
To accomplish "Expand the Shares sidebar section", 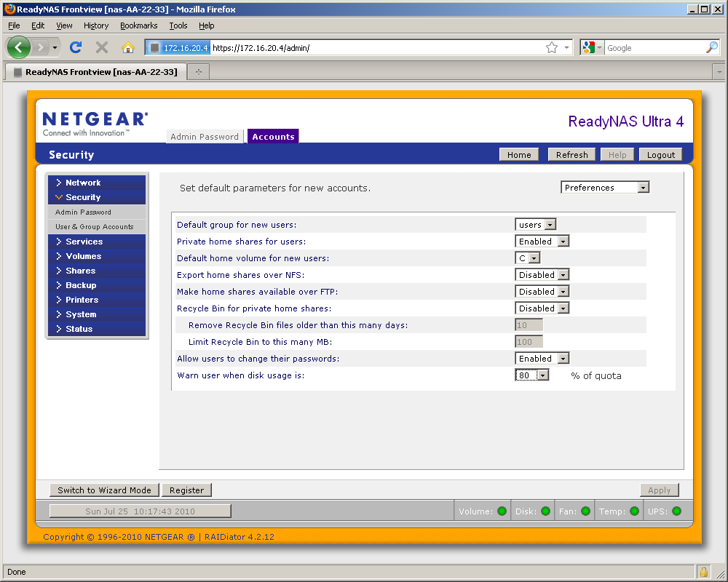I will tap(97, 271).
